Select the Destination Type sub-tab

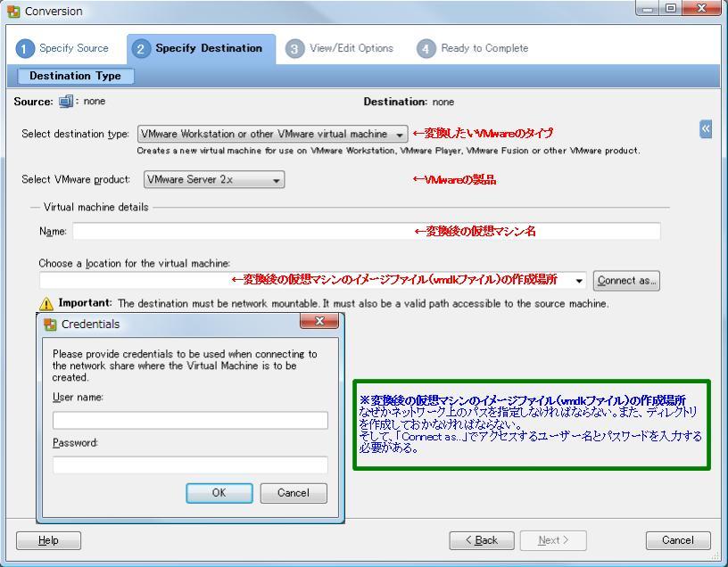75,76
